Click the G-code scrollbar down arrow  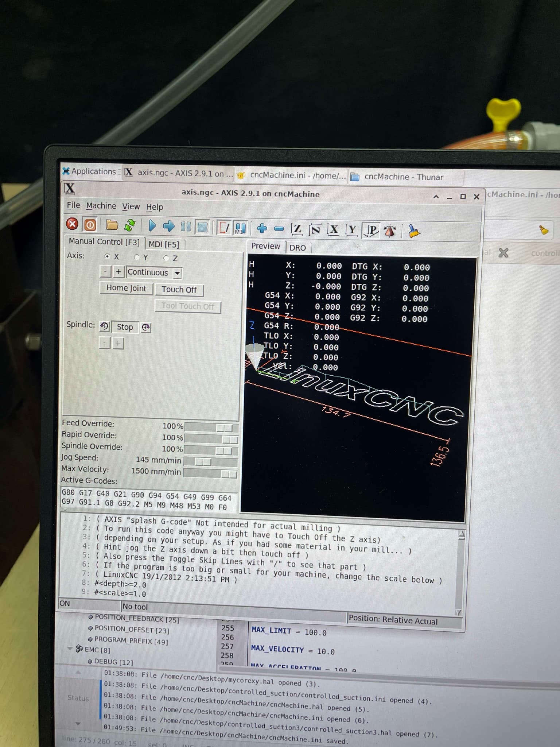click(459, 612)
